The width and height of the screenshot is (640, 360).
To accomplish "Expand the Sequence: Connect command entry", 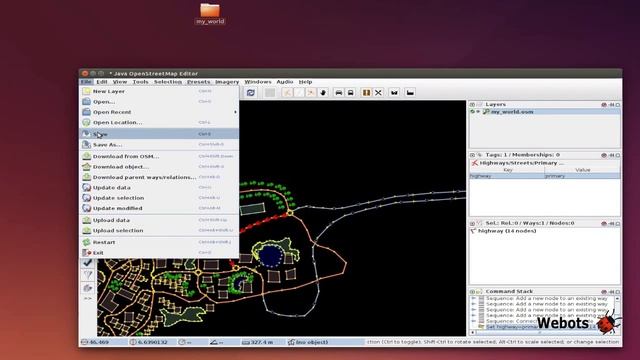I will point(474,321).
